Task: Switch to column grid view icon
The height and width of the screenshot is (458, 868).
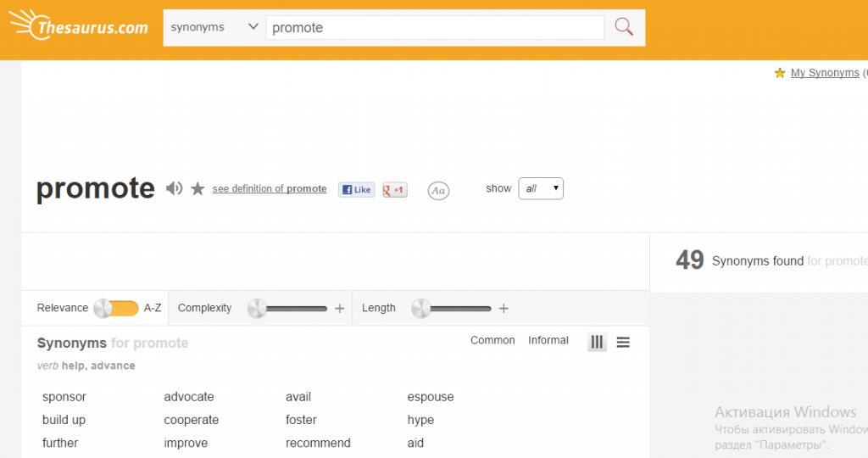Action: coord(597,342)
